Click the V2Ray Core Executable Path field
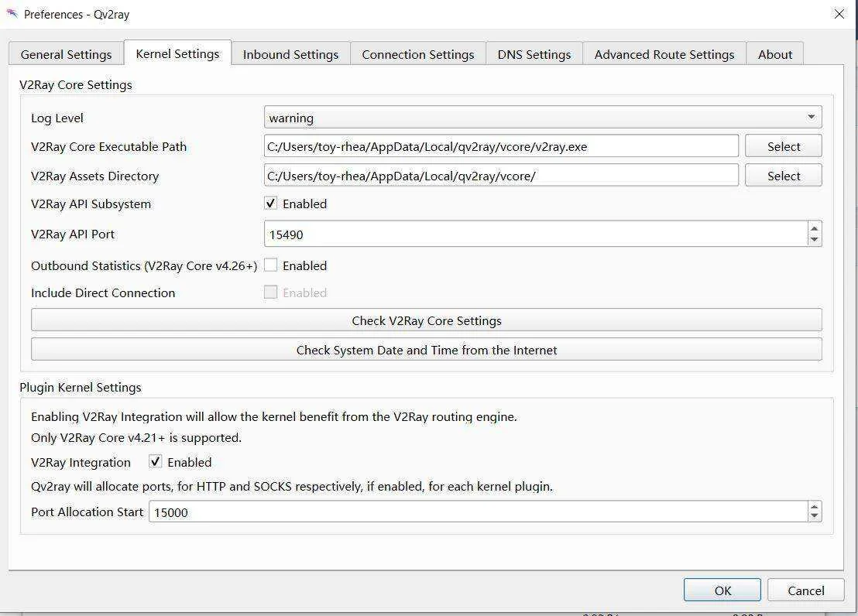The width and height of the screenshot is (858, 616). tap(501, 146)
